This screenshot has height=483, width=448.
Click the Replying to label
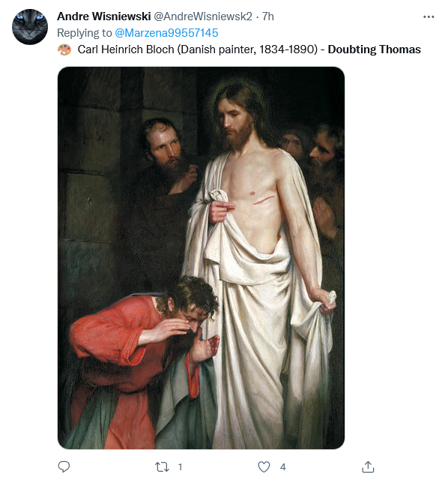(x=85, y=33)
